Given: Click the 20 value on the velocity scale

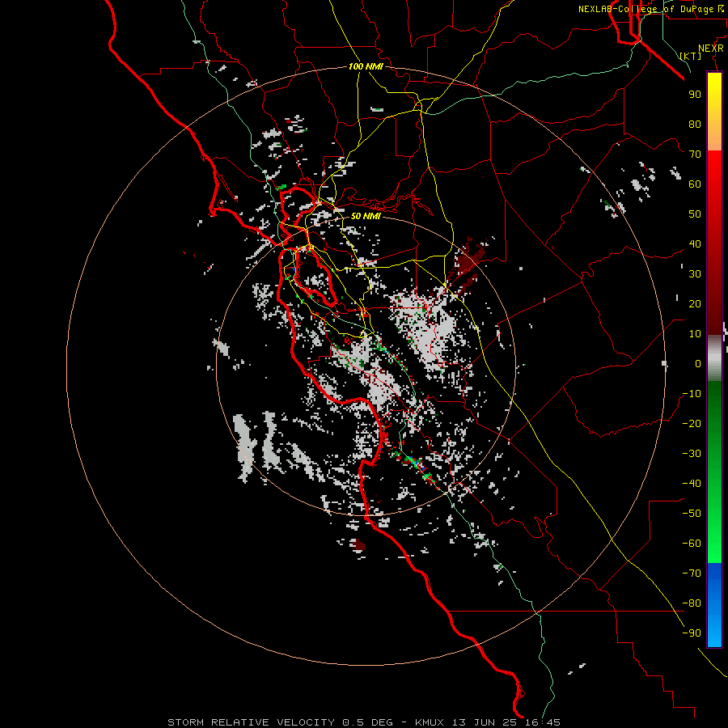Looking at the screenshot, I should click(x=695, y=304).
